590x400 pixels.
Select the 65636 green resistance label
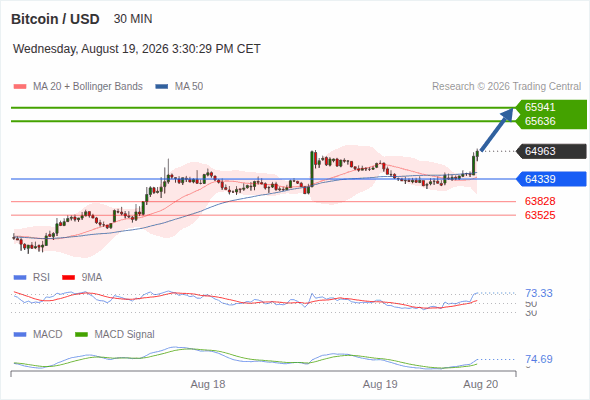click(x=540, y=121)
